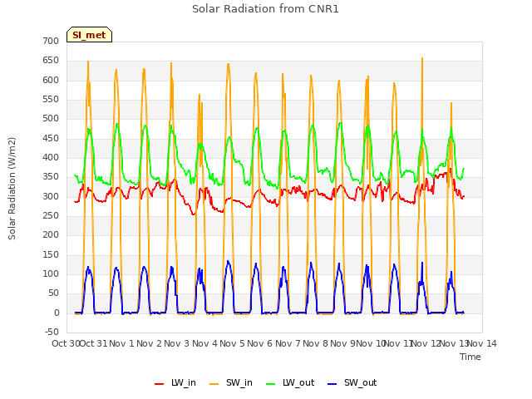The width and height of the screenshot is (532, 399).
Task: Click the Nov 5 x-axis tick label
Action: [232, 343]
